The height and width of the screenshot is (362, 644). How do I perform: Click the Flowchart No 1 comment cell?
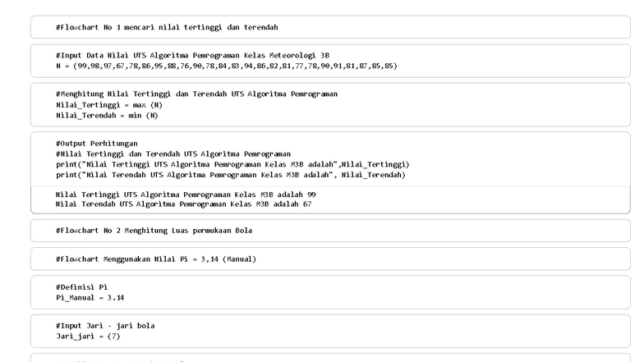click(167, 27)
